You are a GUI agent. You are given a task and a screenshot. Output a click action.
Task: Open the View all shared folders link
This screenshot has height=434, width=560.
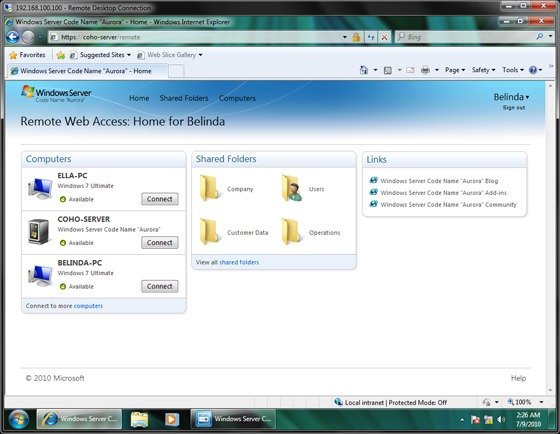coord(239,263)
